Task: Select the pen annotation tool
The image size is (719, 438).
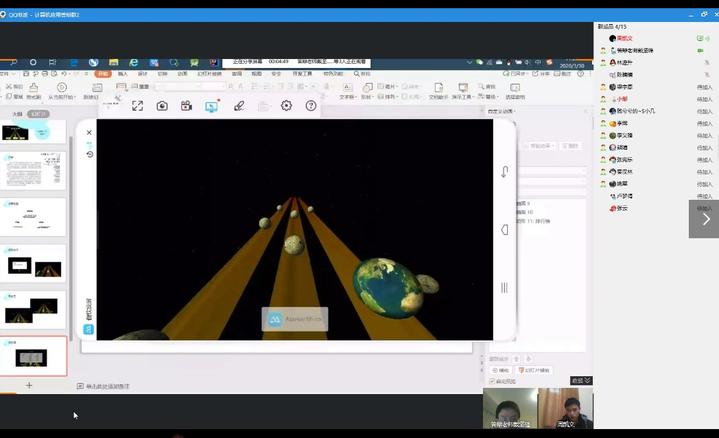Action: (238, 106)
